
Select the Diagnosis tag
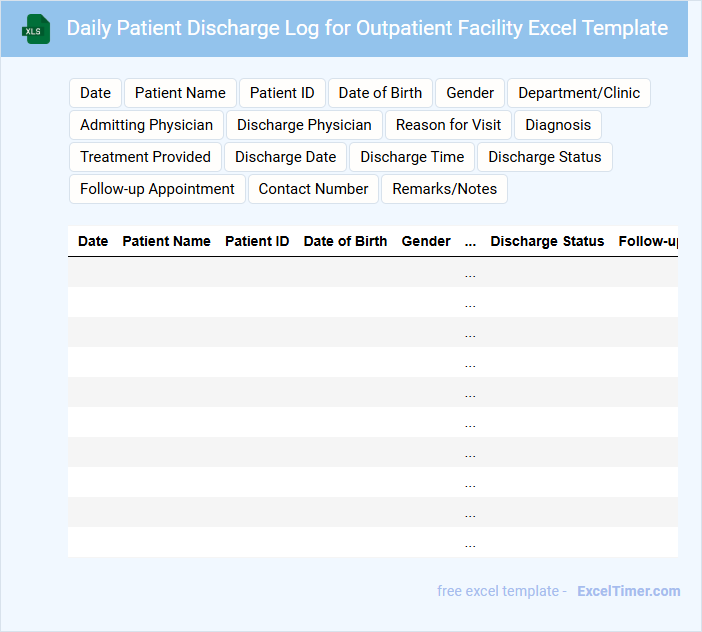pyautogui.click(x=558, y=125)
